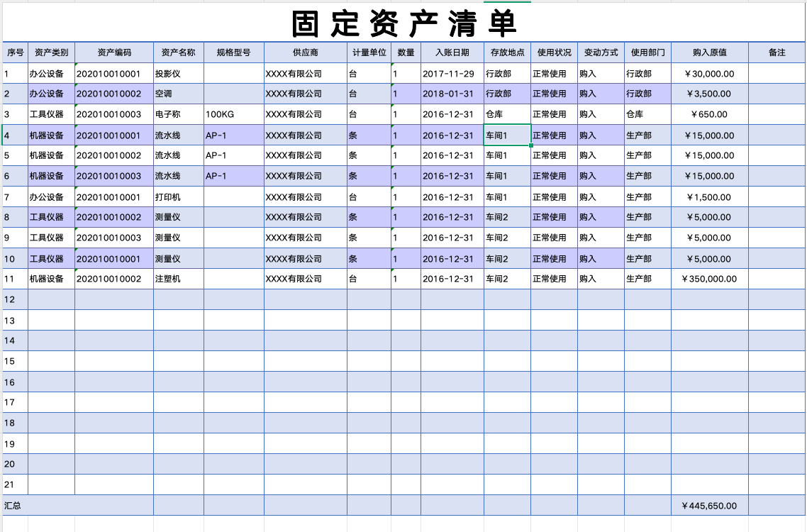807x532 pixels.
Task: Click the 汇总 summary row label
Action: pos(78,506)
